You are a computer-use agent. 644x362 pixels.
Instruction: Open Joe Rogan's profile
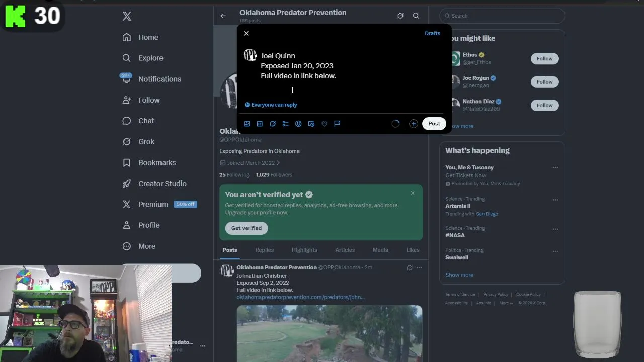coord(475,78)
